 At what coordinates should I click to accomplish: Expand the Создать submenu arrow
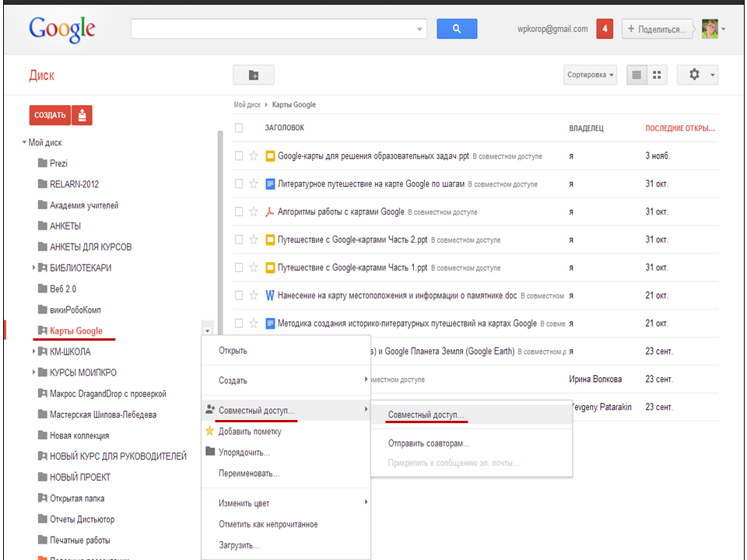366,380
